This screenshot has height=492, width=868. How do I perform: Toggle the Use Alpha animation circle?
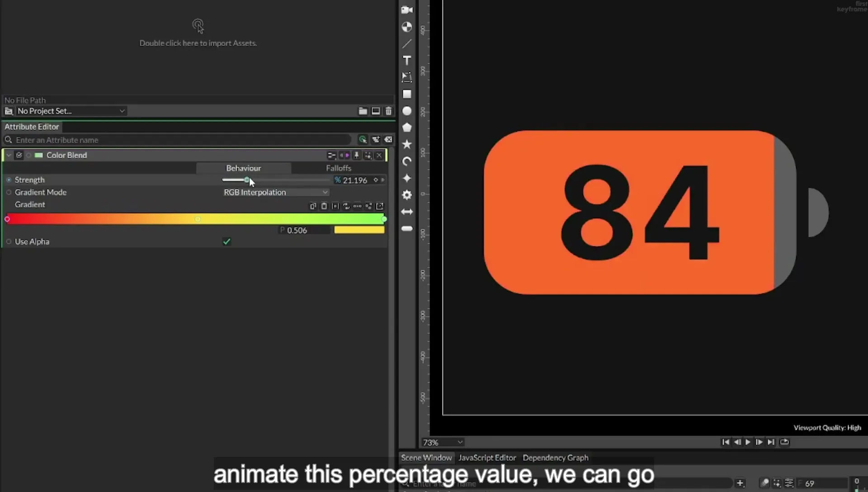[9, 241]
